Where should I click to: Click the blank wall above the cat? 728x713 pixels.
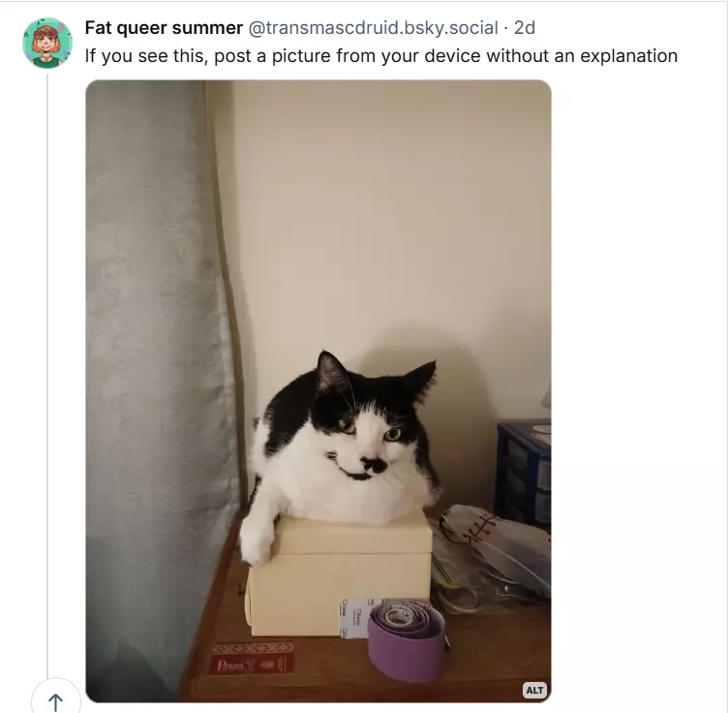point(390,209)
